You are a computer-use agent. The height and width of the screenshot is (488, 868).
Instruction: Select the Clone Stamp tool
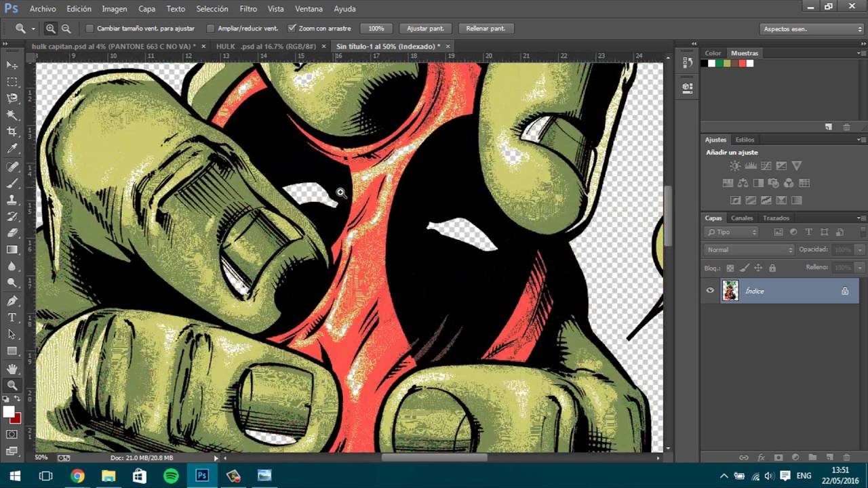(x=12, y=200)
